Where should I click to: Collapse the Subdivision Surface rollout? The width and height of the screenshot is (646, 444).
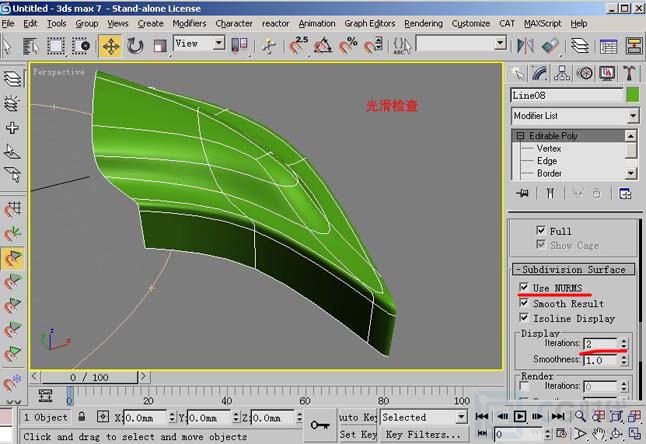(573, 269)
